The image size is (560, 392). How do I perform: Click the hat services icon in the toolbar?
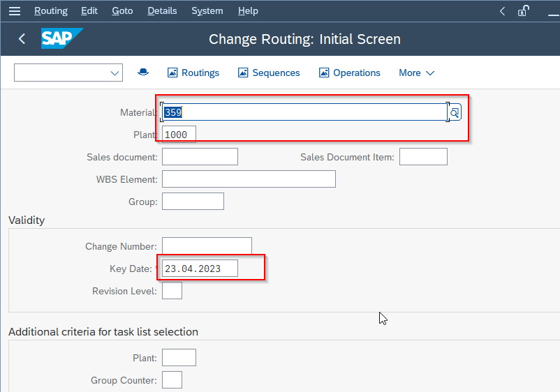point(143,73)
